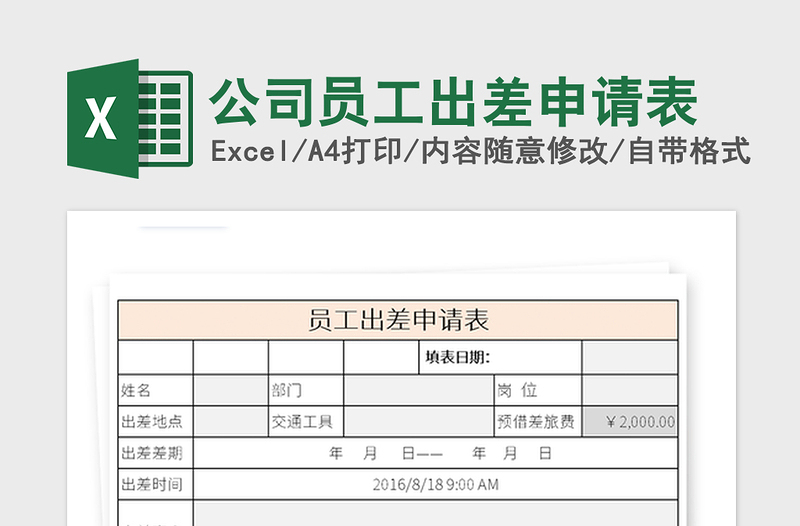This screenshot has width=800, height=526.
Task: Select the 部门 label cell
Action: coord(306,390)
